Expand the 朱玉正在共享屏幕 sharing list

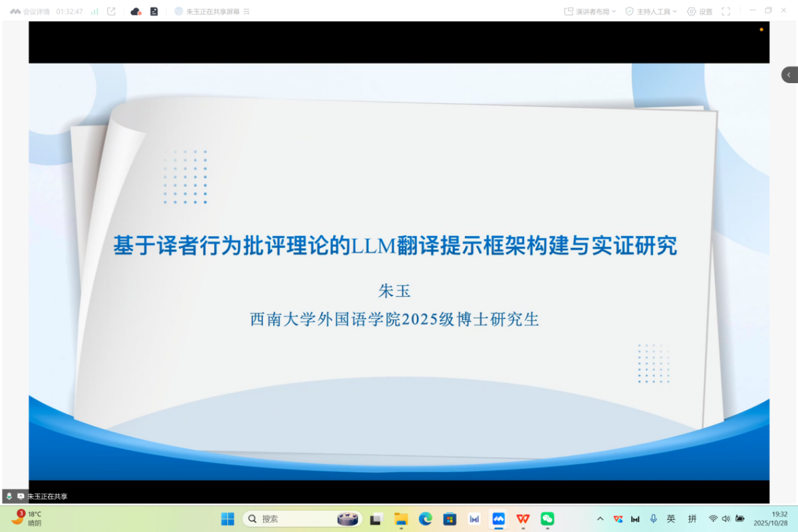pyautogui.click(x=247, y=11)
